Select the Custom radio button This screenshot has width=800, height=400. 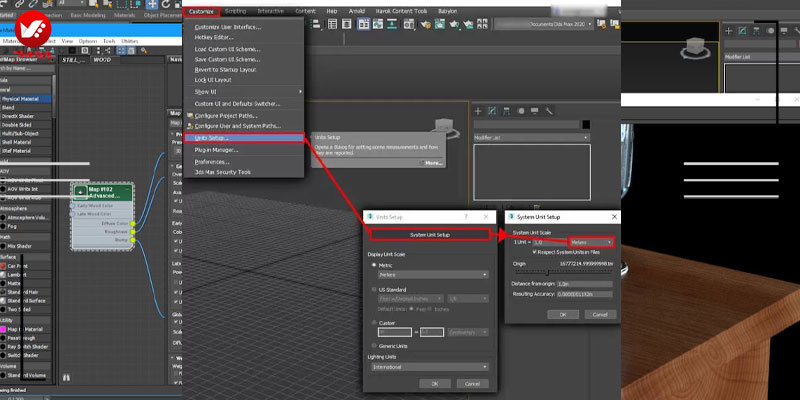point(374,323)
